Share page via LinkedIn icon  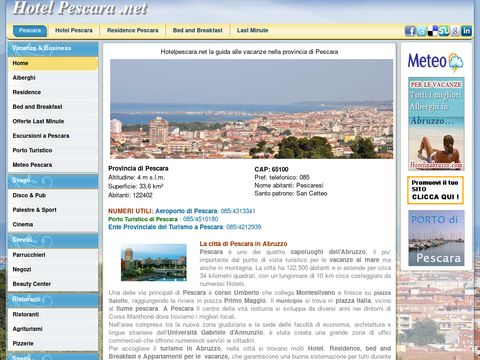tap(466, 31)
